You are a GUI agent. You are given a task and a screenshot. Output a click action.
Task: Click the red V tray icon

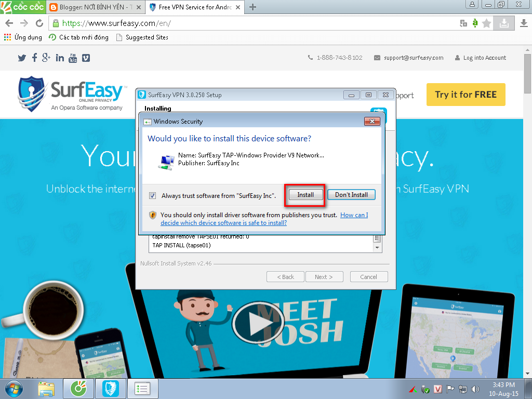click(437, 389)
